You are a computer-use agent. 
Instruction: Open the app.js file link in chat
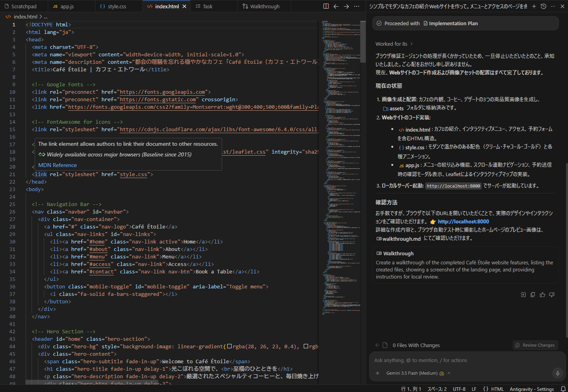click(409, 165)
